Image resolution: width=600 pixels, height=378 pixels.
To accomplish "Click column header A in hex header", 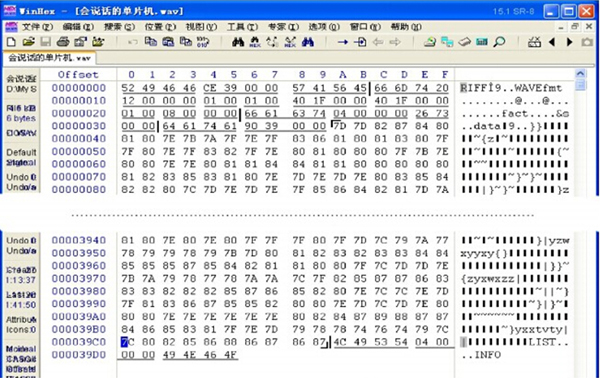I will [x=342, y=75].
